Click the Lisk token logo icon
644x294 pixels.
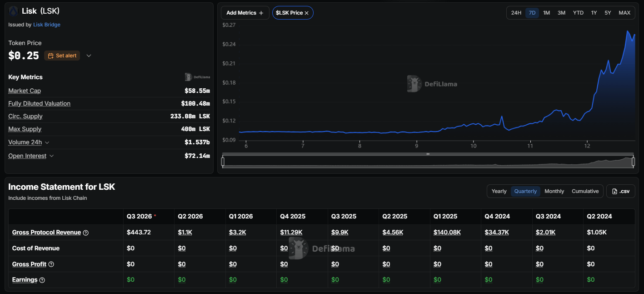[13, 11]
